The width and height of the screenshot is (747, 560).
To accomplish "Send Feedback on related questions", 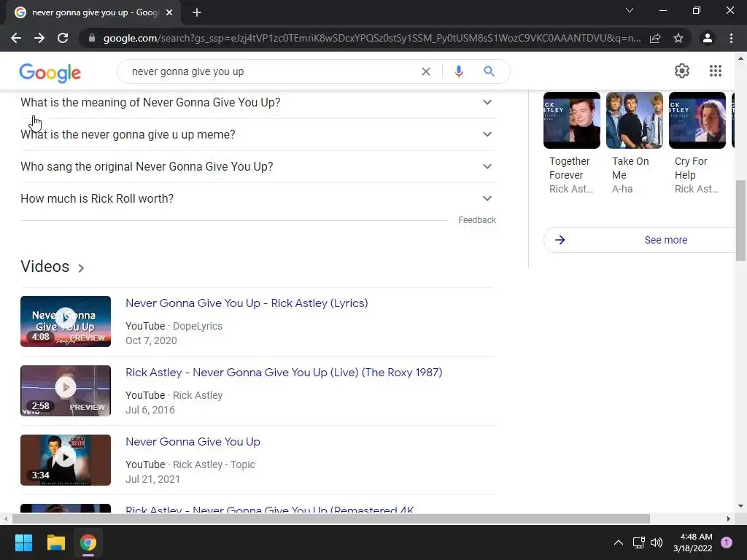I will pos(477,220).
